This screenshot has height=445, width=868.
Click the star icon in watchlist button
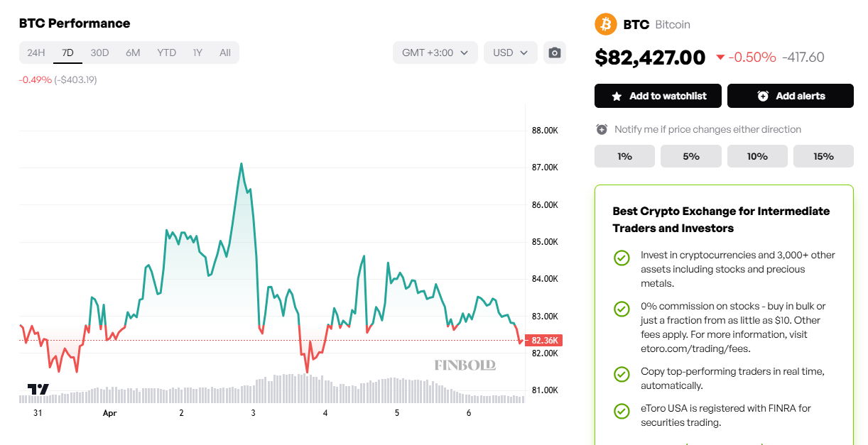[x=616, y=96]
